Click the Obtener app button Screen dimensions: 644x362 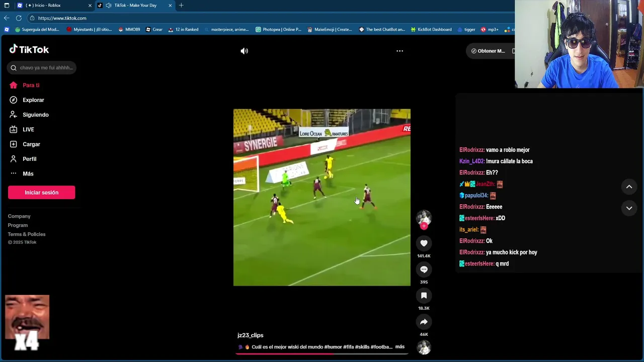(488, 51)
